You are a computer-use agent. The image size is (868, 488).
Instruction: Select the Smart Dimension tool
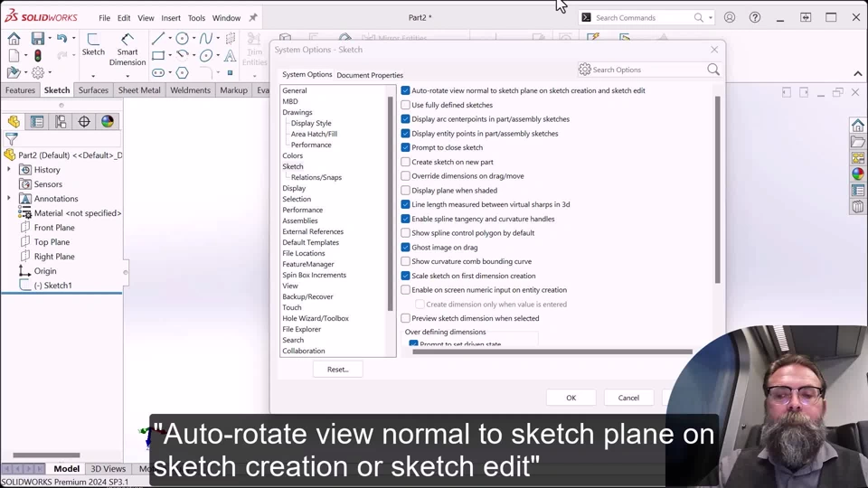click(127, 49)
